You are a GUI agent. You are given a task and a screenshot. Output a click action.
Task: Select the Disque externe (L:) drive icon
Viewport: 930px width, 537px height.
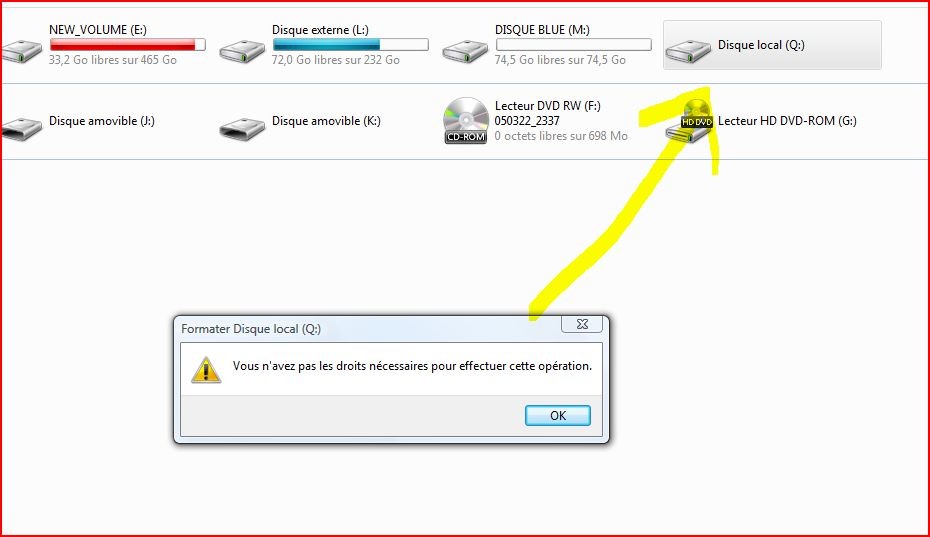[x=242, y=51]
